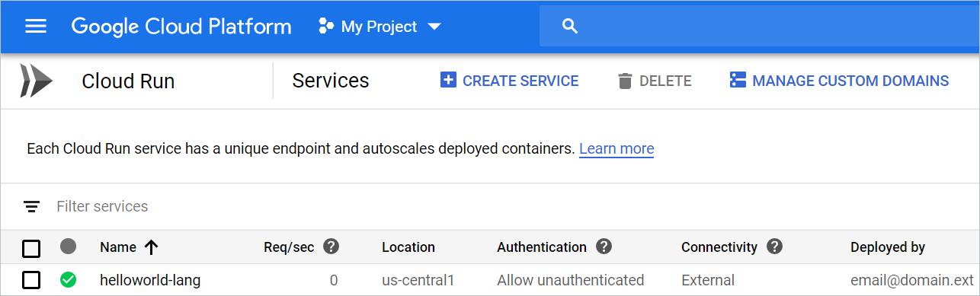Click MANAGE CUSTOM DOMAINS
Image resolution: width=980 pixels, height=296 pixels.
(839, 81)
